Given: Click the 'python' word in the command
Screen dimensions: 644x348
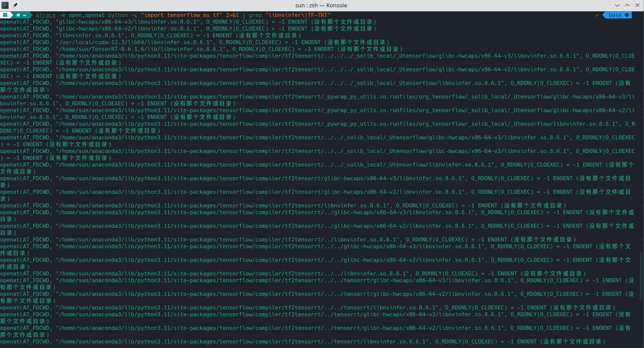Looking at the screenshot, I should [118, 15].
